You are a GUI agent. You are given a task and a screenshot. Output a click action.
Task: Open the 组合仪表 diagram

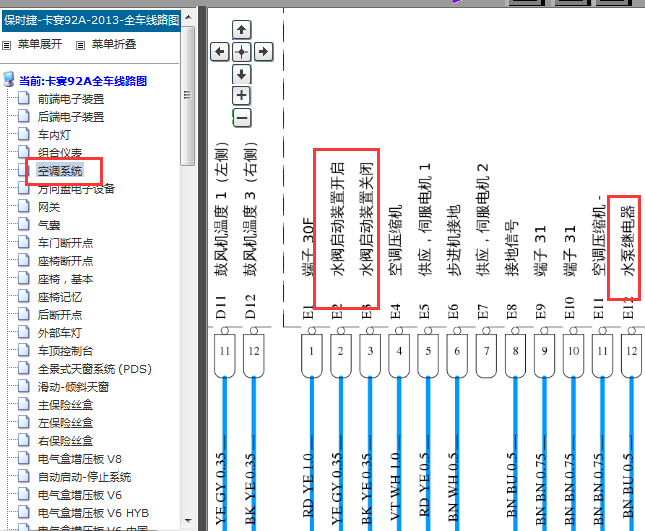click(x=60, y=153)
